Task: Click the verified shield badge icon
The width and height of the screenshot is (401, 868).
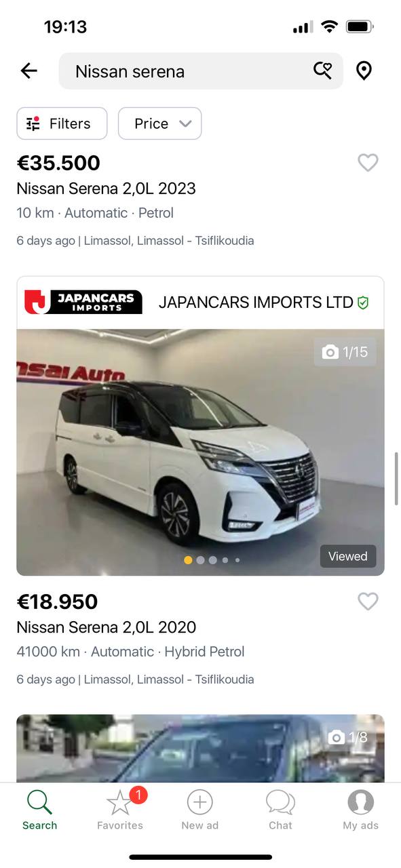Action: tap(363, 303)
